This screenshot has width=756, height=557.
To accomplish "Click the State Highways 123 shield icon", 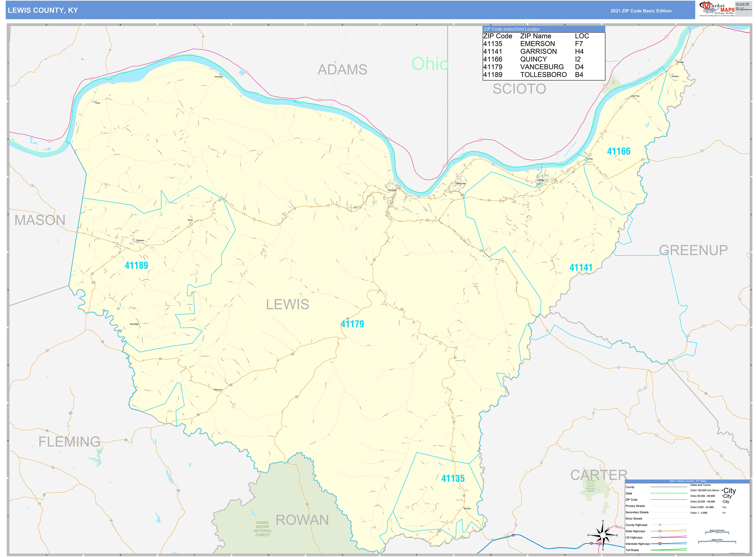I will click(660, 531).
